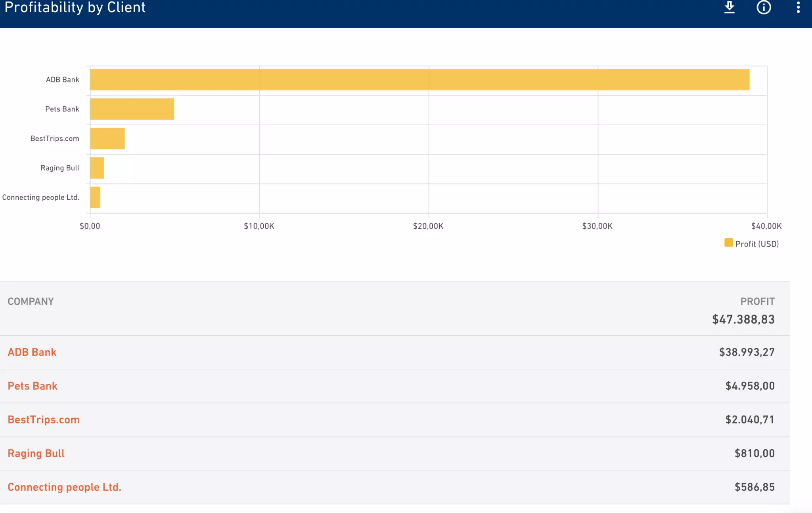Click the Profitability by Client title
Image resolution: width=812 pixels, height=513 pixels.
(75, 8)
